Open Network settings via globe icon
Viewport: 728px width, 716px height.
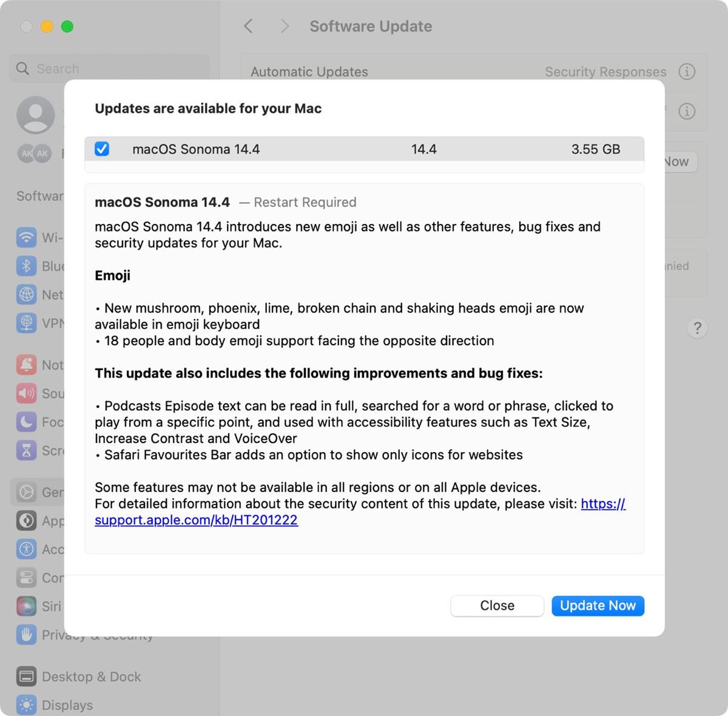click(x=27, y=294)
